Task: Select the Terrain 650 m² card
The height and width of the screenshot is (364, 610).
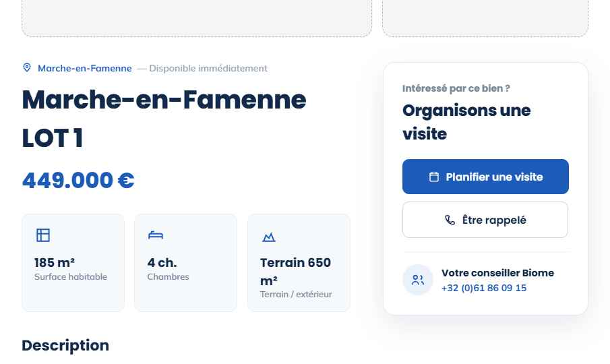Action: point(299,262)
